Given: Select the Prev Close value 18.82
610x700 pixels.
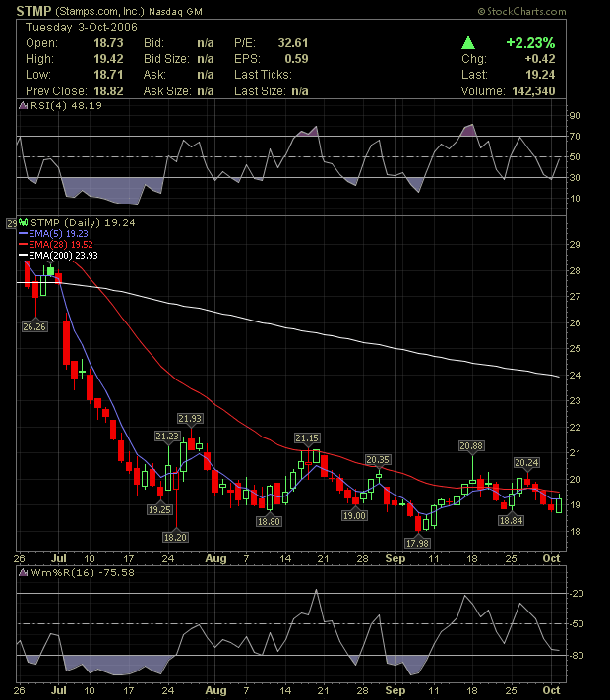Looking at the screenshot, I should 108,91.
